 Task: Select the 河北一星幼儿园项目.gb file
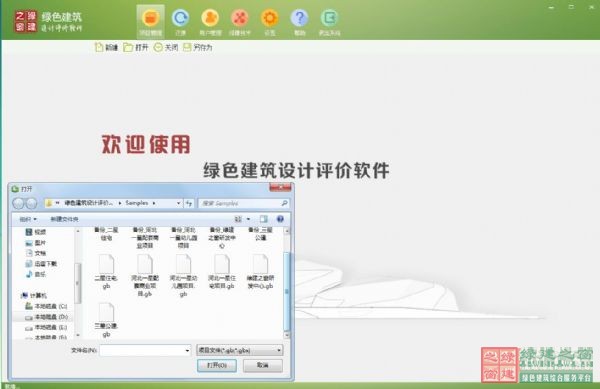click(183, 275)
